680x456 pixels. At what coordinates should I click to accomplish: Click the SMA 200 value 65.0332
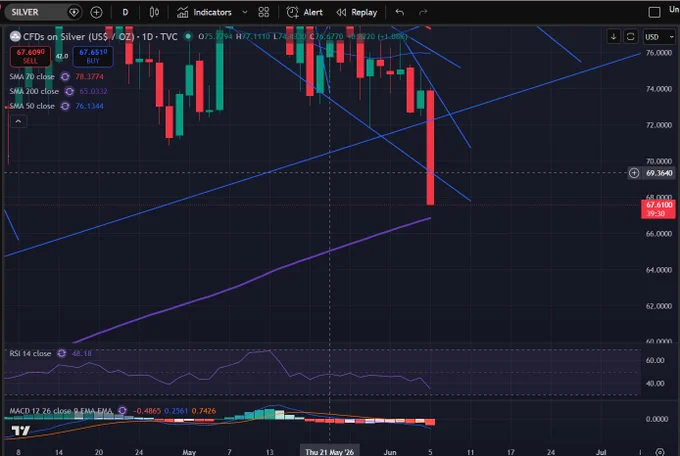[x=93, y=92]
